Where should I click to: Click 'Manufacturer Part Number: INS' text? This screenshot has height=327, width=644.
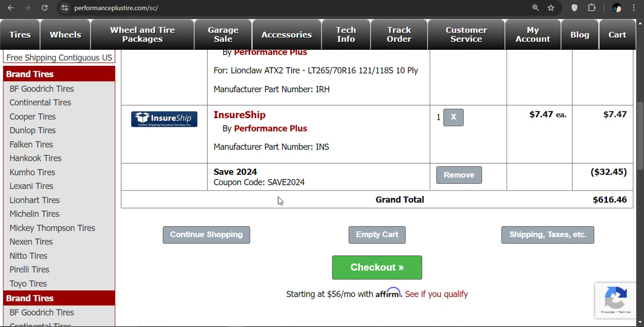click(271, 147)
